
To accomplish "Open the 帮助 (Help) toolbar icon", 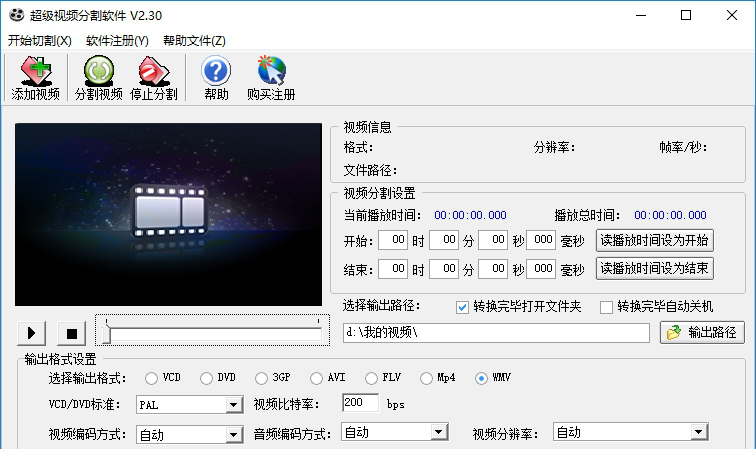I will pos(216,79).
